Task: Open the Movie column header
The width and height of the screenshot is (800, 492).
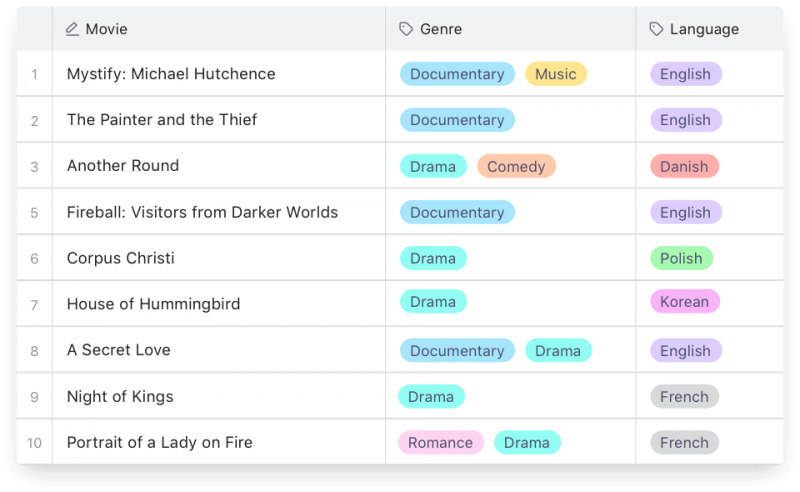Action: point(106,29)
